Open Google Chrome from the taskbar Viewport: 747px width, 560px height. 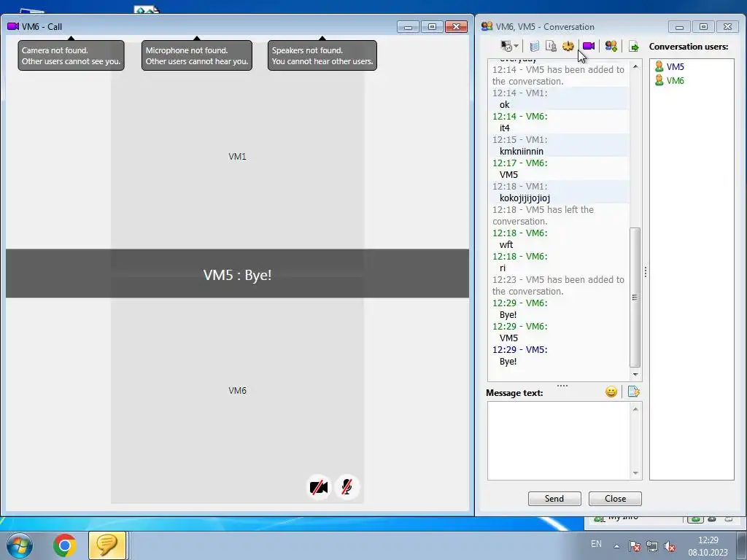click(x=64, y=545)
